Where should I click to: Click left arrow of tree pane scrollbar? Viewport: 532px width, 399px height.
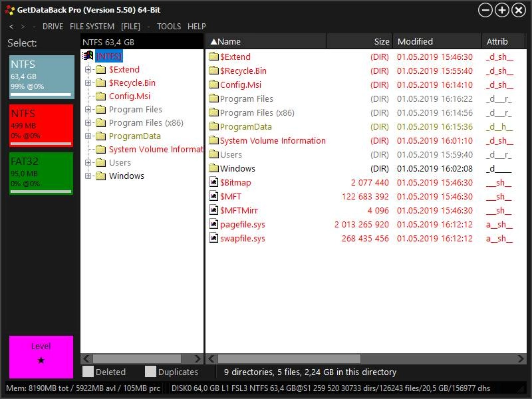click(86, 358)
